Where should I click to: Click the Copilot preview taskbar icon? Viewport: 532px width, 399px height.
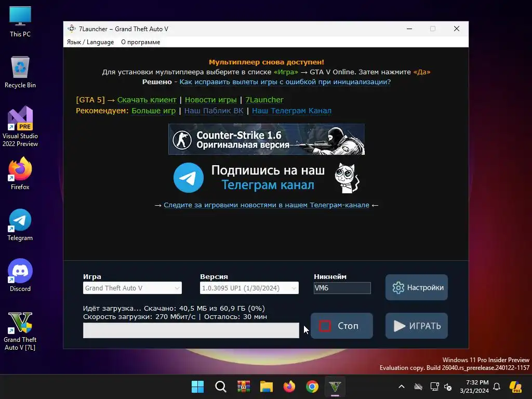[x=516, y=387]
